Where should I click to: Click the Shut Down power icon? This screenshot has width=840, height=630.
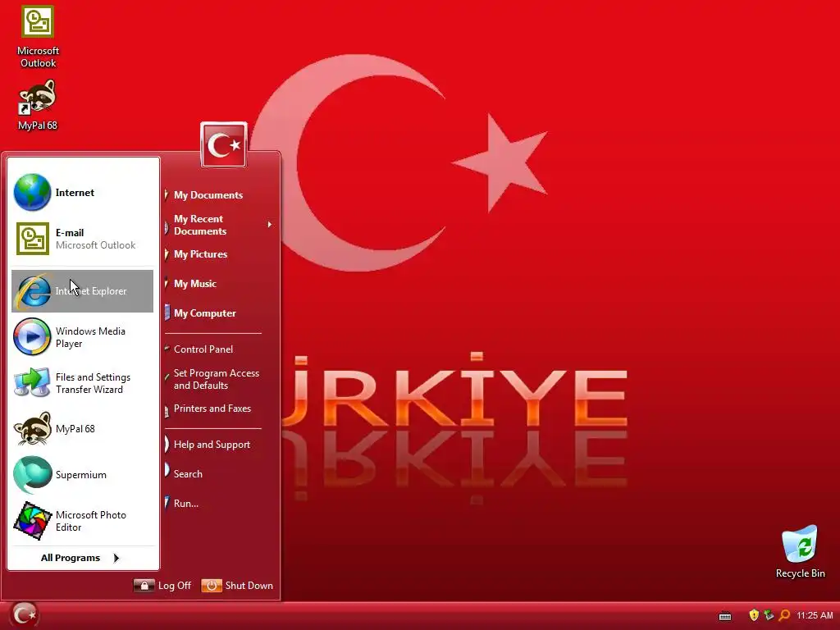pyautogui.click(x=211, y=586)
